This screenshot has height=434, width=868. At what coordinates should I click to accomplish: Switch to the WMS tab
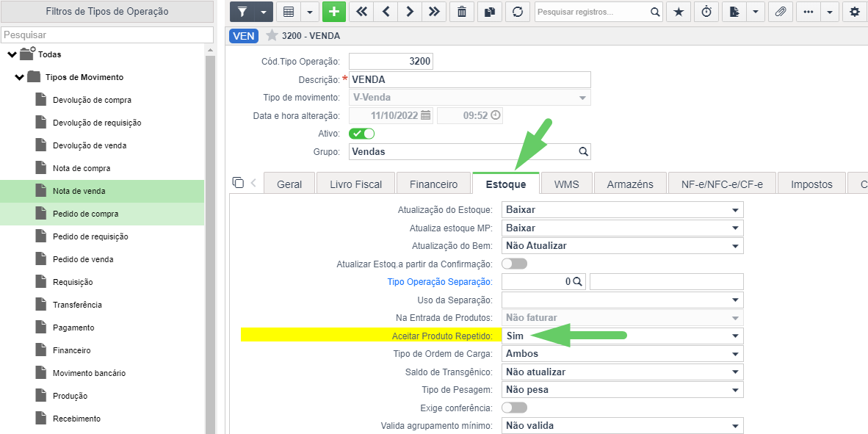[x=566, y=184]
